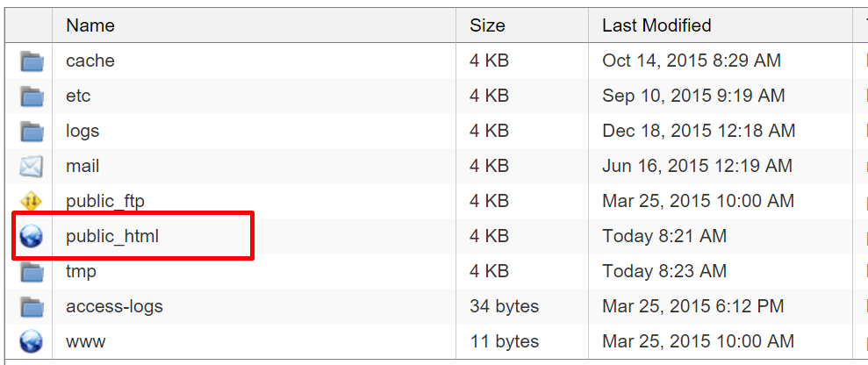The image size is (868, 365).
Task: Open the public_html folder name
Action: click(112, 236)
